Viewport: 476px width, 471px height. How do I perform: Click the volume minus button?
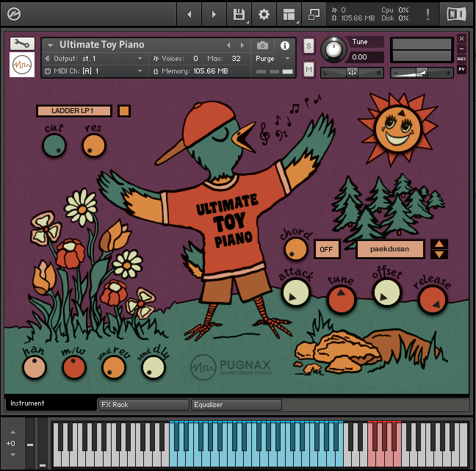(395, 73)
